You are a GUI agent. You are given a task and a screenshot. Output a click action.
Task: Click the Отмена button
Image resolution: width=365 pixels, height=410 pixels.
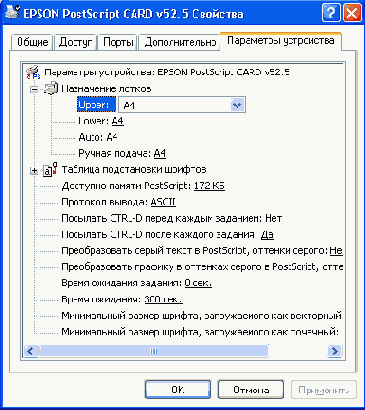[251, 389]
